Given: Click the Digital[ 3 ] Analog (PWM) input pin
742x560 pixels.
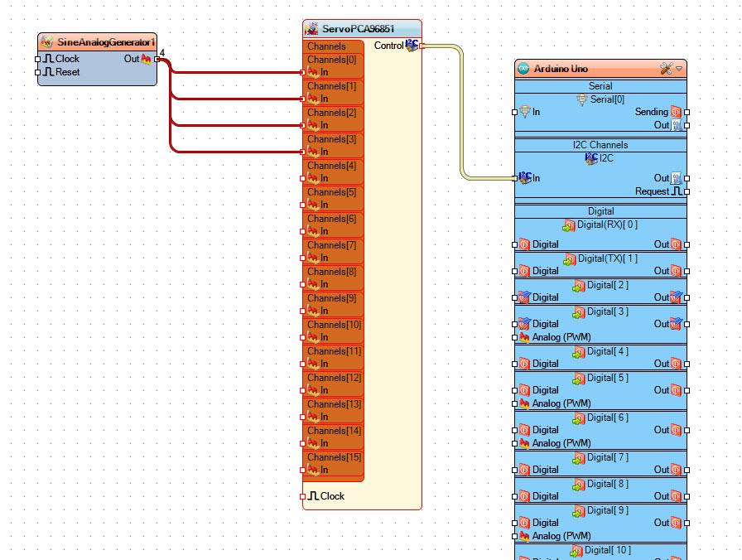Looking at the screenshot, I should pyautogui.click(x=515, y=337).
